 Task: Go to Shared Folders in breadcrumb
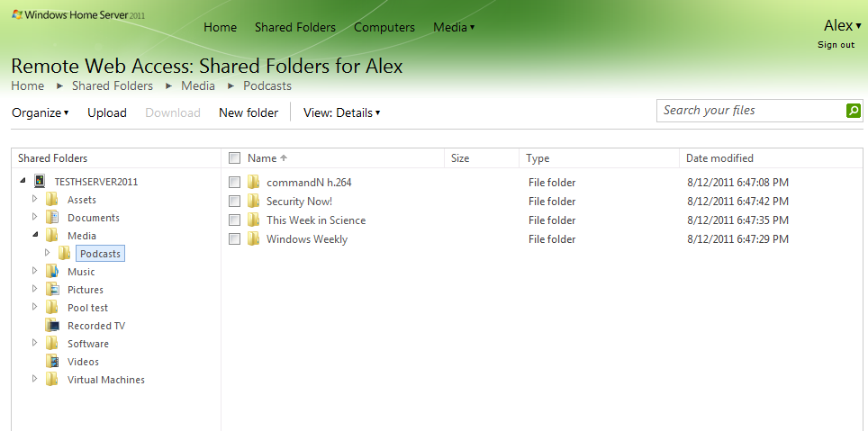pyautogui.click(x=113, y=85)
